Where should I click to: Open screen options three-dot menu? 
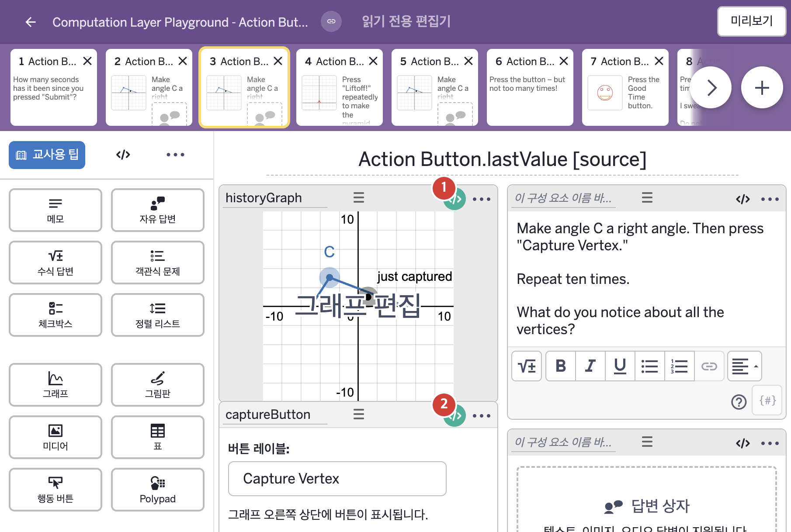tap(175, 155)
